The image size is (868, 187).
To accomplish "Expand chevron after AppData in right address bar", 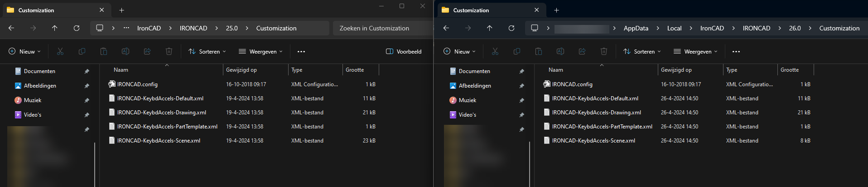I will (x=658, y=28).
